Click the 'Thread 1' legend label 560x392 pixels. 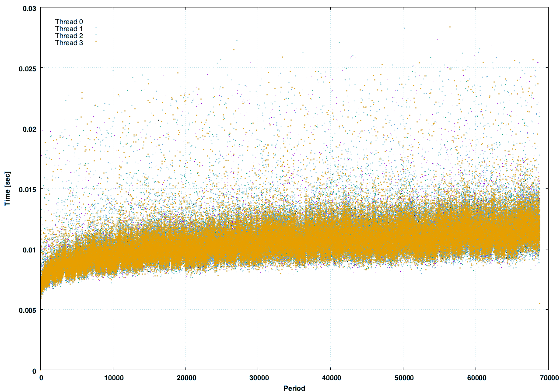pos(69,28)
